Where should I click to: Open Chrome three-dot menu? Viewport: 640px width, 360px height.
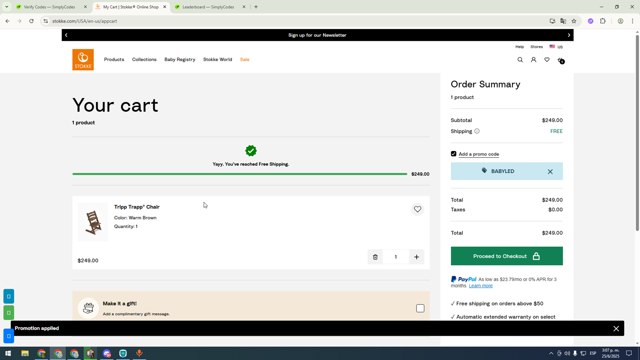(x=632, y=21)
